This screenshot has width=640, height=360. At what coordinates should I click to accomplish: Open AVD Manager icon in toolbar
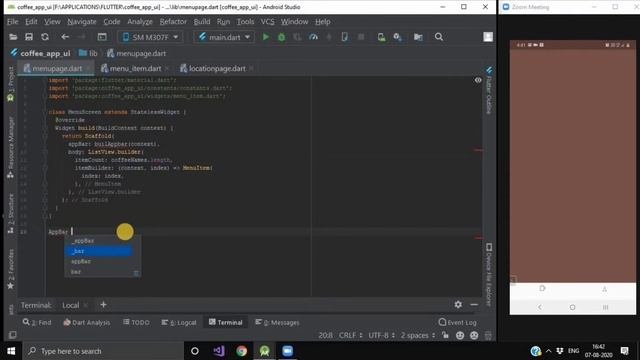pyautogui.click(x=381, y=37)
